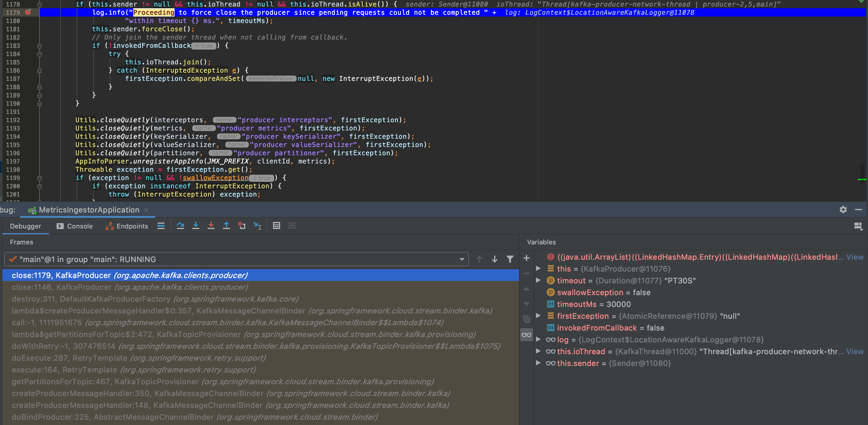
Task: Click the filter frames funnel icon
Action: pos(510,259)
